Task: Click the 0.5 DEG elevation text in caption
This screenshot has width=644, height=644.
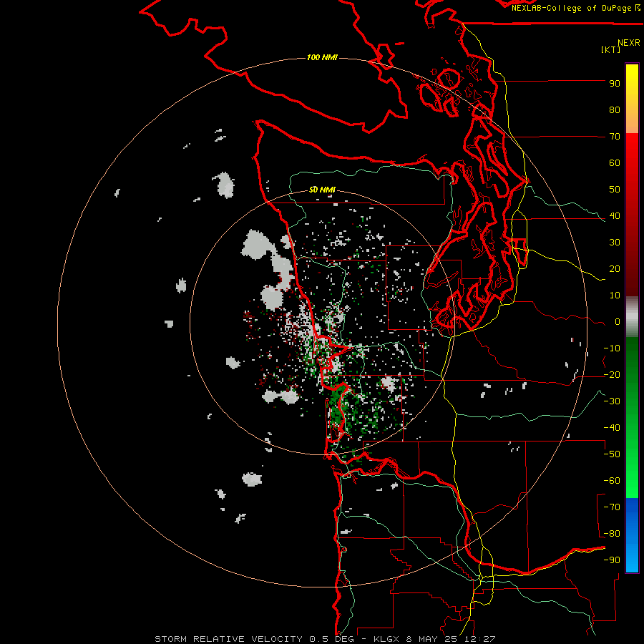Action: point(331,639)
